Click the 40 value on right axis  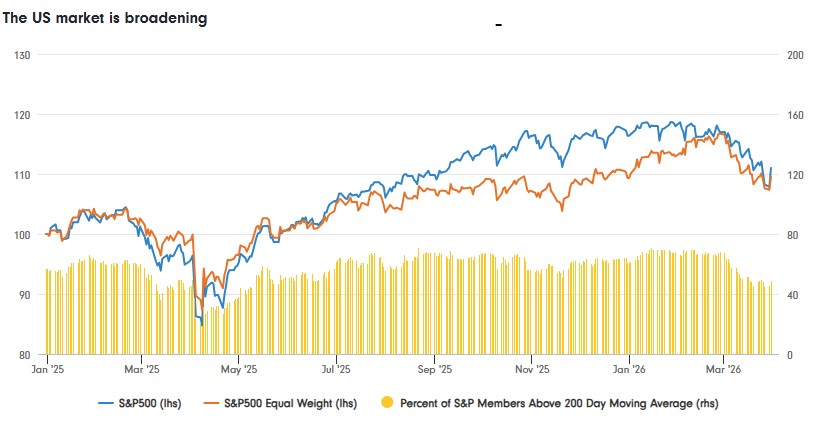[x=790, y=294]
